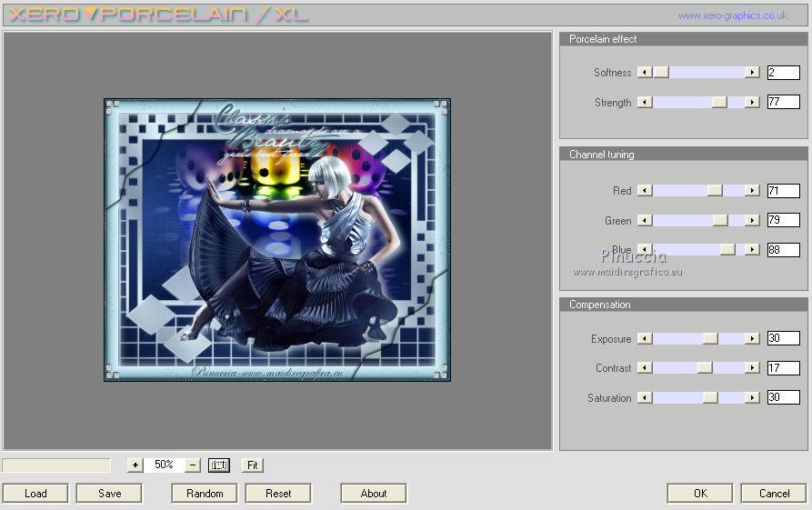Increase Blue channel with right arrow

coord(752,250)
